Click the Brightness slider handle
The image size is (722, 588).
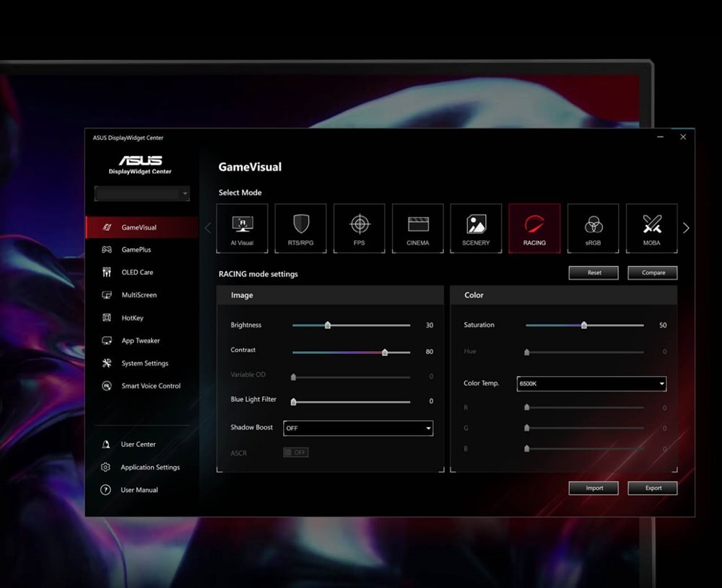(x=328, y=325)
